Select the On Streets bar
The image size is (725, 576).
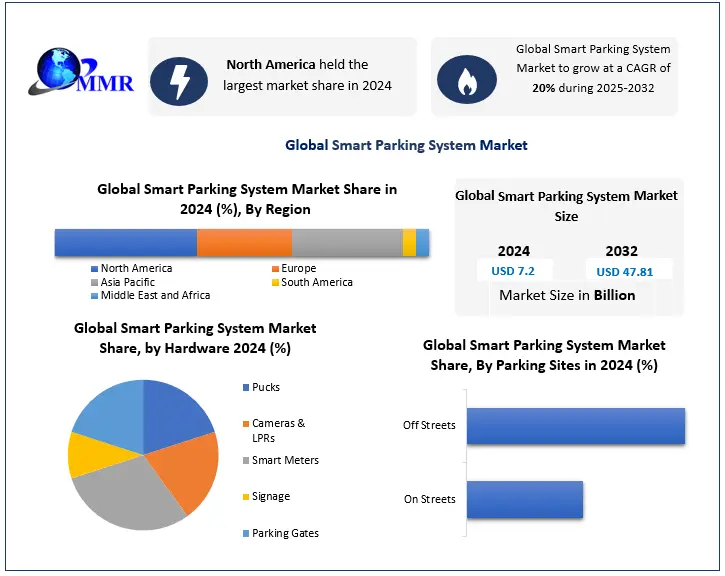pos(524,499)
